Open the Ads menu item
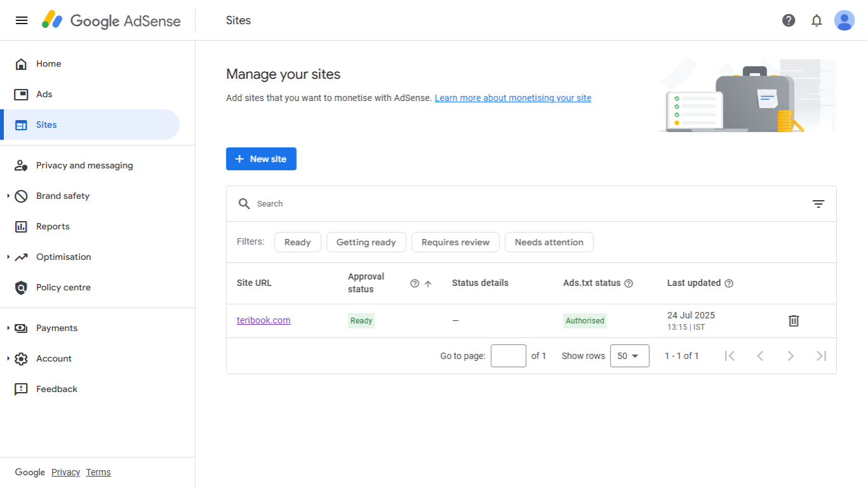Image resolution: width=868 pixels, height=488 pixels. pos(91,94)
